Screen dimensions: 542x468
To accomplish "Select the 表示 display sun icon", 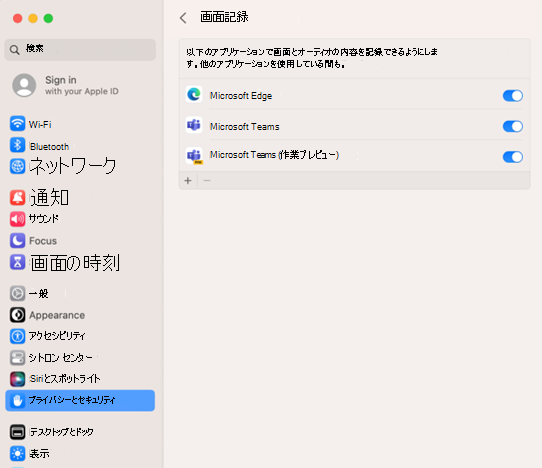I will (x=17, y=453).
